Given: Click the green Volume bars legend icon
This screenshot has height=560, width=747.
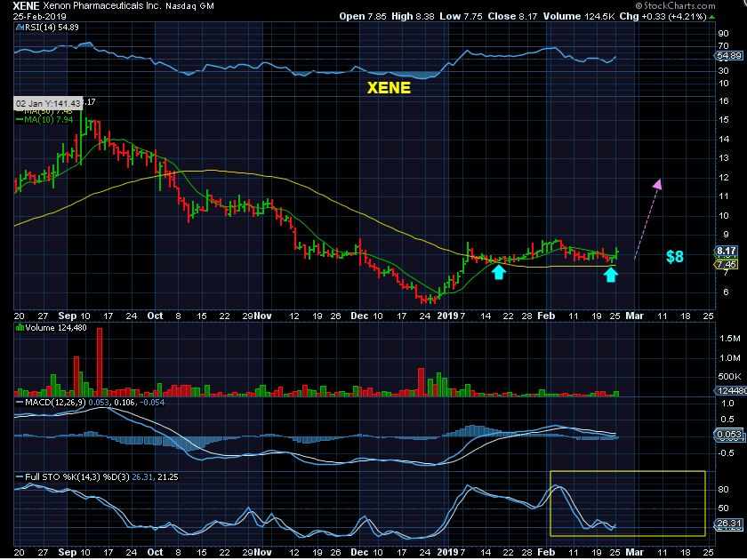Looking at the screenshot, I should click(18, 329).
